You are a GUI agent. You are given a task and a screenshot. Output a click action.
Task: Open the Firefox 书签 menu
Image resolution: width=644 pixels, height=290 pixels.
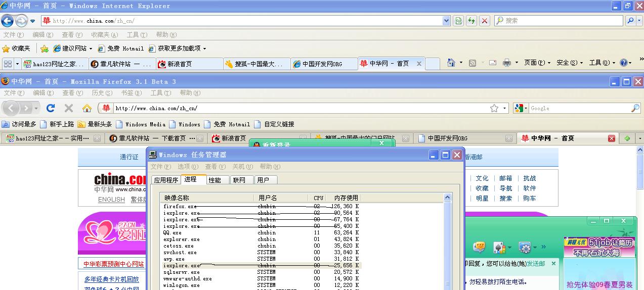(x=131, y=93)
